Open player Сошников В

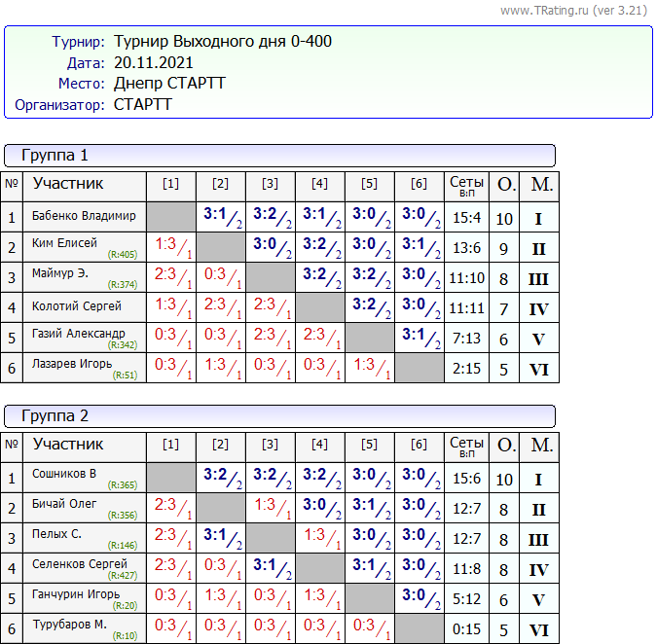(x=64, y=475)
